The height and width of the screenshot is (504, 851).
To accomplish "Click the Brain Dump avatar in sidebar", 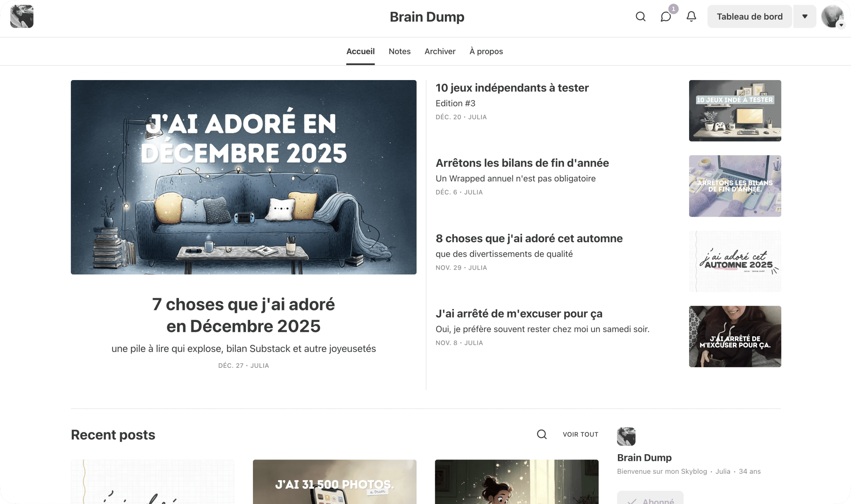I will click(626, 436).
